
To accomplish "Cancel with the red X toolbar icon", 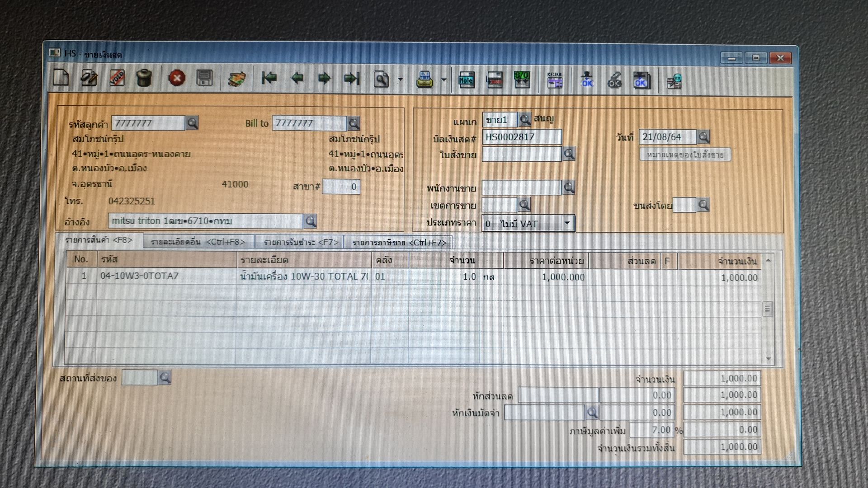I will point(177,78).
